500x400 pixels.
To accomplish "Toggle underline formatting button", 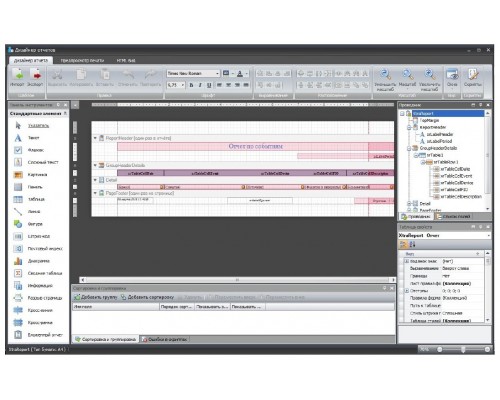I will point(209,85).
